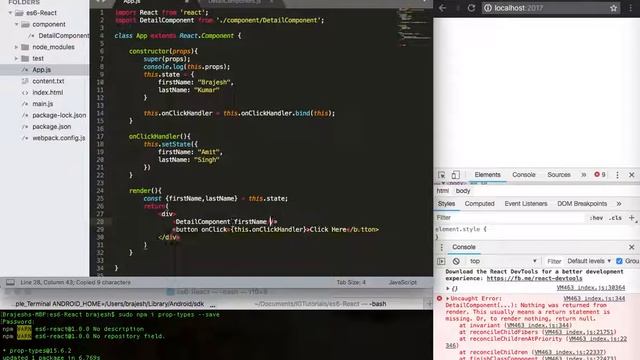The width and height of the screenshot is (640, 360).
Task: Collapse the es6-React folder
Action: 10,13
